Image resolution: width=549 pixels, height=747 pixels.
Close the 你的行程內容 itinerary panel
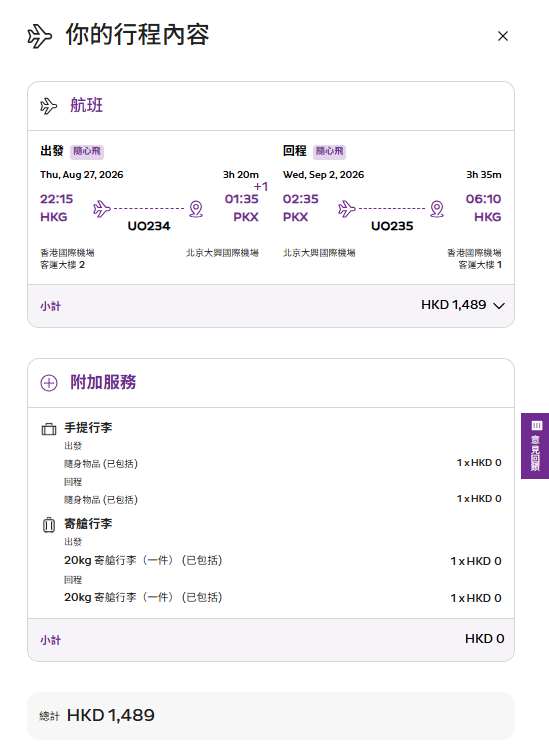[x=503, y=36]
